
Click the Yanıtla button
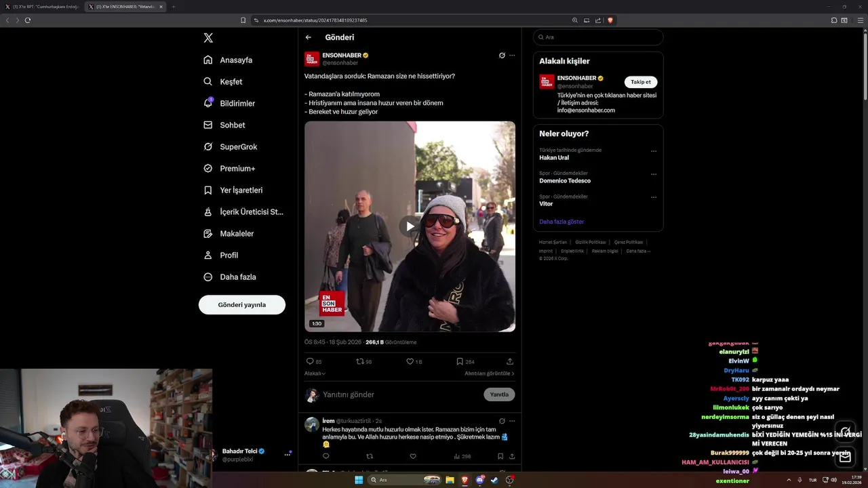(499, 394)
